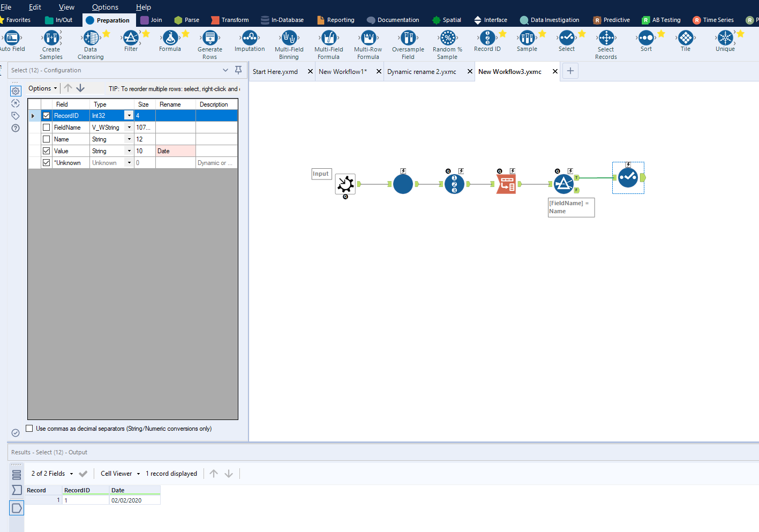Open the Type dropdown for the Value field
Viewport: 759px width, 532px height.
(129, 151)
